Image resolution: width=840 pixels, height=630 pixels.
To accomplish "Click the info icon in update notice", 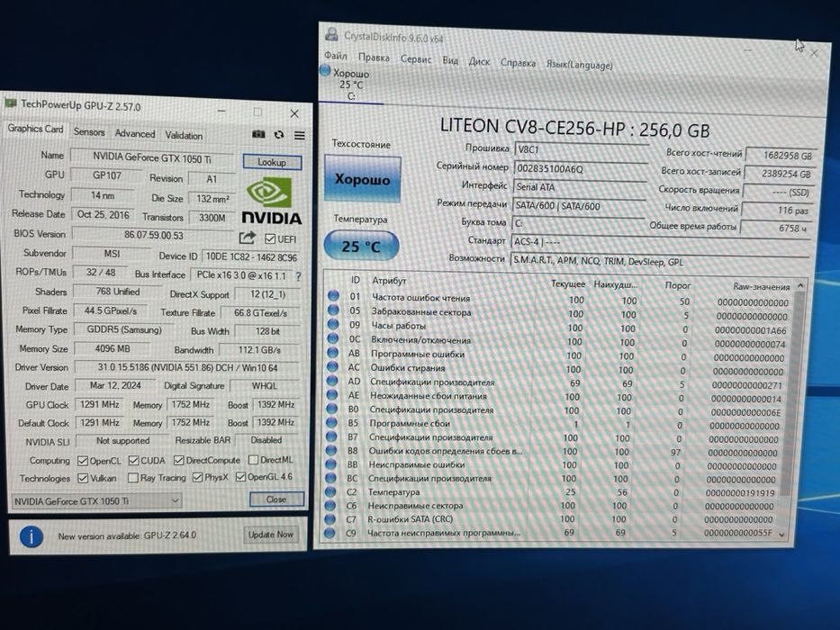I will tap(32, 536).
